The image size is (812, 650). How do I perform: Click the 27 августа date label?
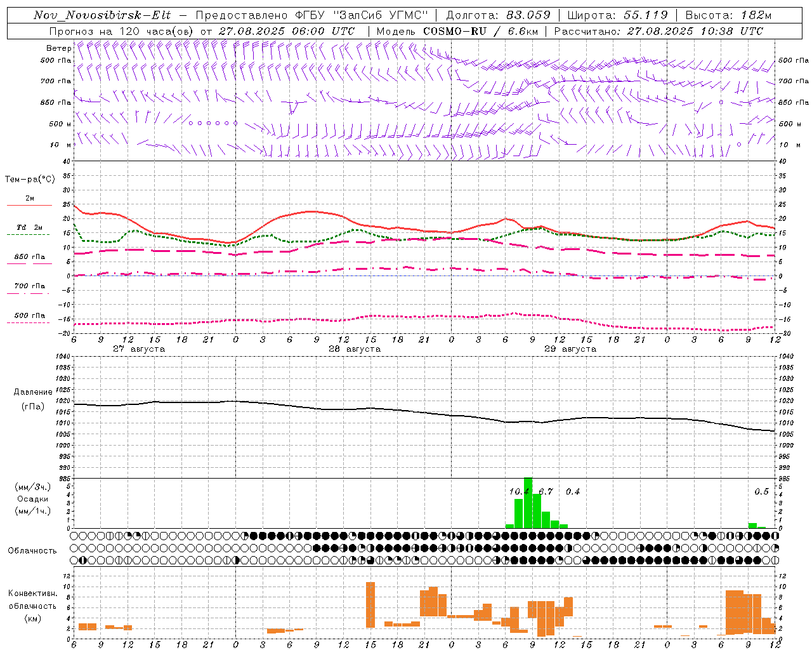tap(139, 349)
